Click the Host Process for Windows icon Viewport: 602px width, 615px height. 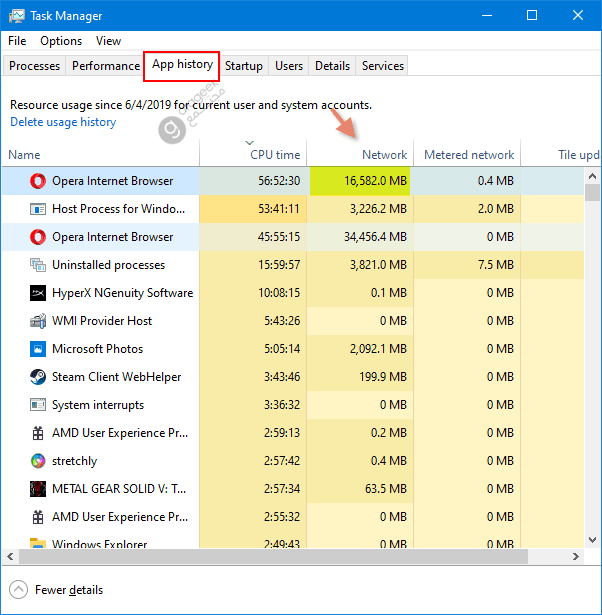[38, 209]
